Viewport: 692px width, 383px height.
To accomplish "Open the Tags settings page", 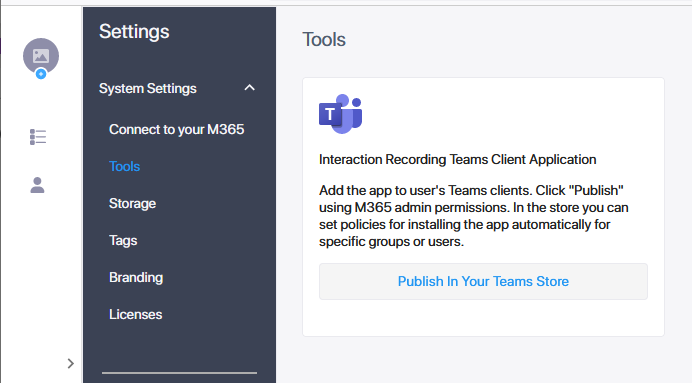I will coord(123,240).
